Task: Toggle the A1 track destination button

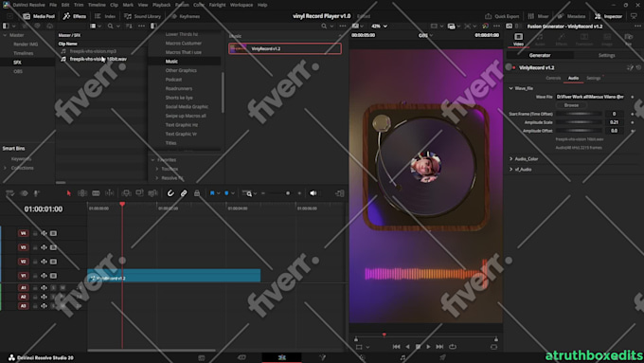Action: (x=24, y=288)
